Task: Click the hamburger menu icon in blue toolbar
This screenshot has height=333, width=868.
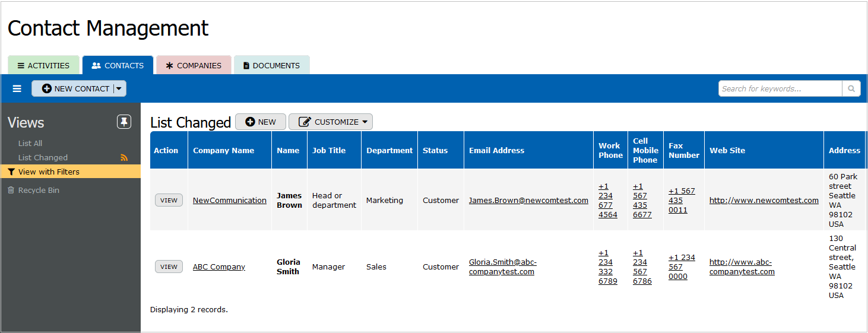Action: tap(17, 88)
